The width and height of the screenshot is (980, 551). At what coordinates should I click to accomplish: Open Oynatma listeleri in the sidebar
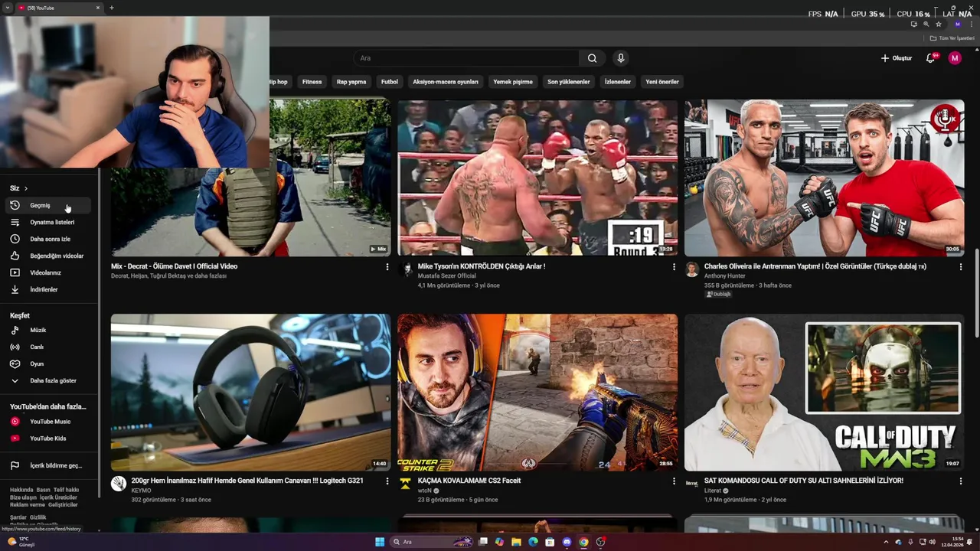pos(47,222)
